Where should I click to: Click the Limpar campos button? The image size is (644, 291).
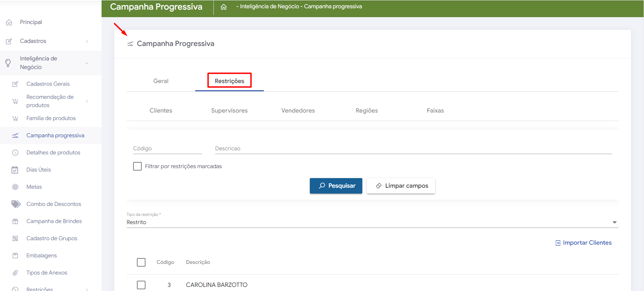point(401,186)
